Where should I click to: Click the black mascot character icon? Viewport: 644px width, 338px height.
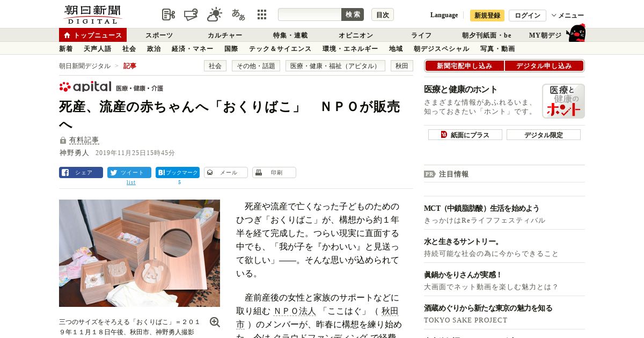coord(576,33)
